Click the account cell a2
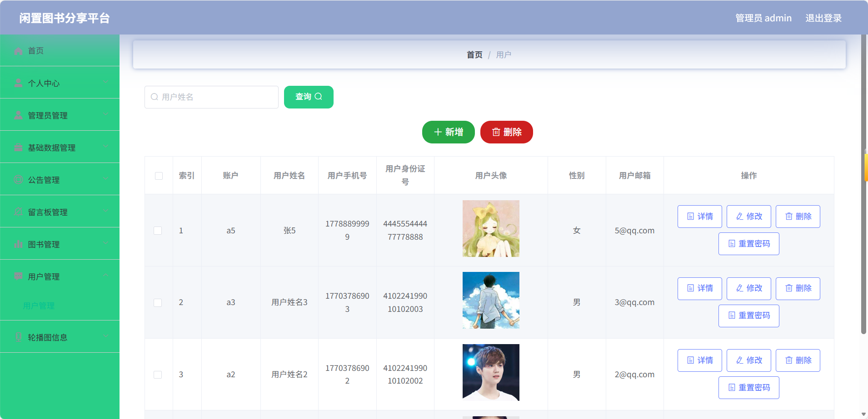The height and width of the screenshot is (419, 868). (x=231, y=375)
